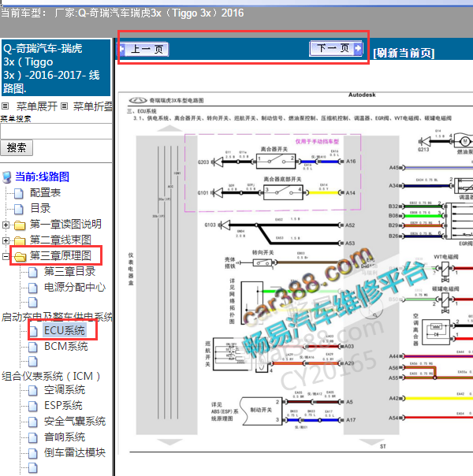Refresh the current page via 刷新当前页
The height and width of the screenshot is (476, 473).
pyautogui.click(x=404, y=53)
